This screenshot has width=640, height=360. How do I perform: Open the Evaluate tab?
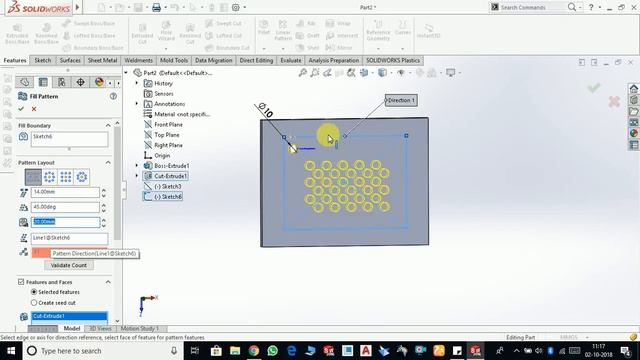pos(291,60)
